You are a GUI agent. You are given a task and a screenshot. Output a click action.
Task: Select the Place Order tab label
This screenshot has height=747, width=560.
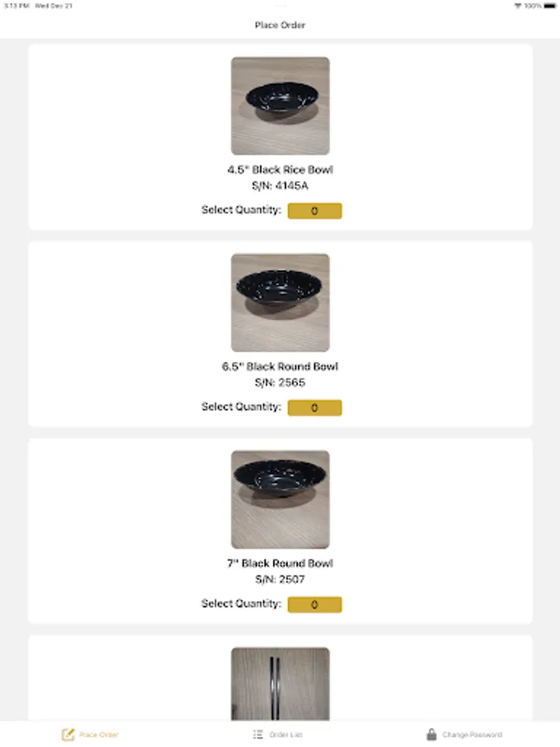99,735
